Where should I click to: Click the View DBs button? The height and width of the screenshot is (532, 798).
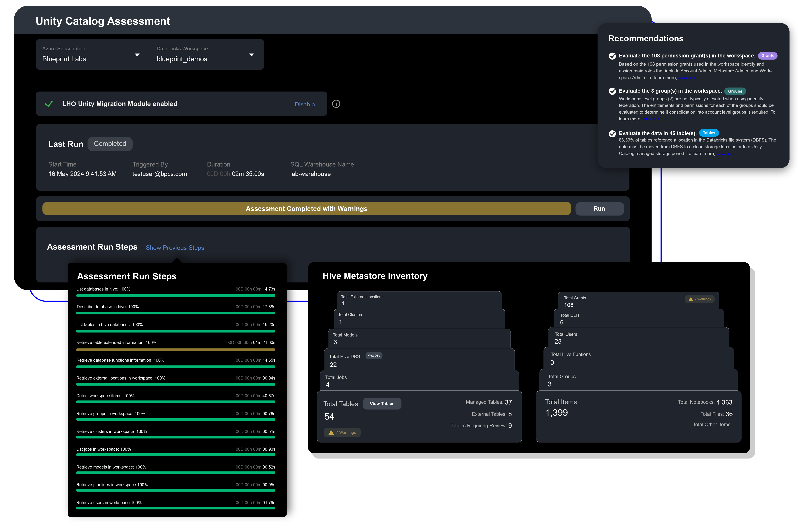click(x=374, y=356)
